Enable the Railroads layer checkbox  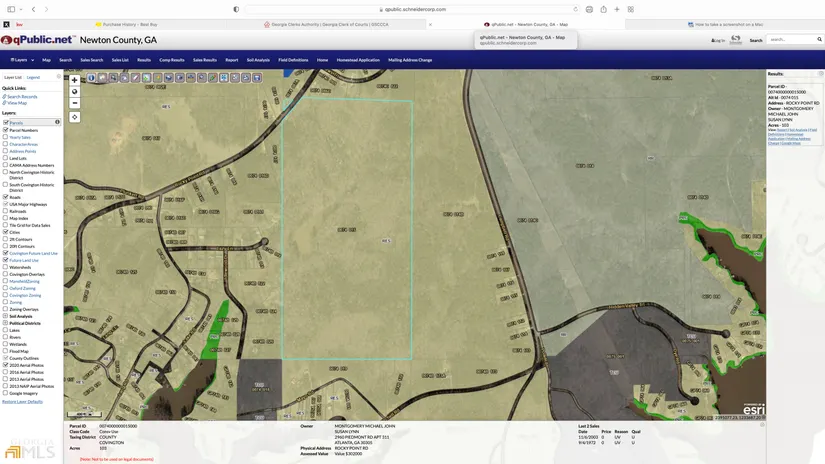click(6, 211)
